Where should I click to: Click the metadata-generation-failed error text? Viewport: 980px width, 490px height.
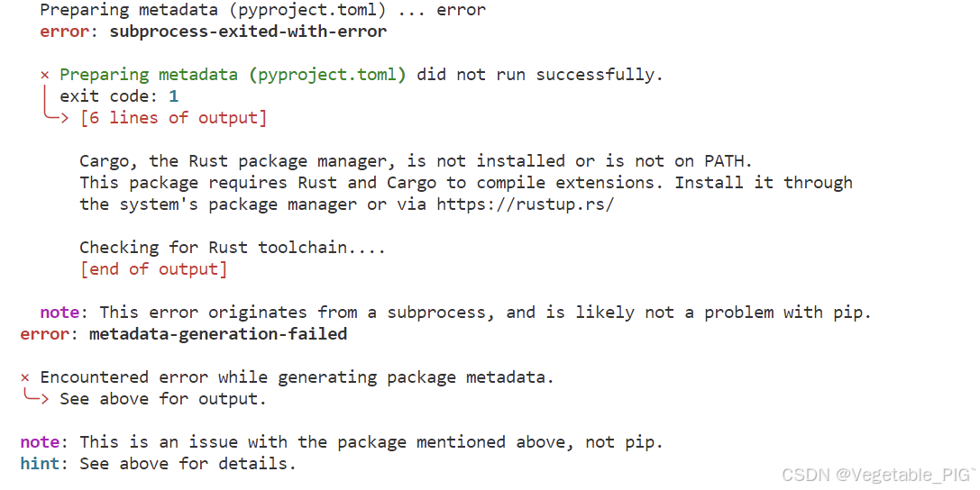point(218,334)
